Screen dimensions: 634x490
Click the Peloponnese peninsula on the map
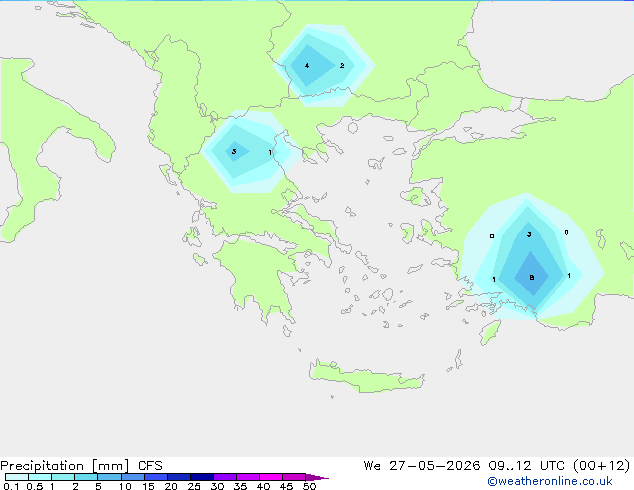pyautogui.click(x=259, y=277)
